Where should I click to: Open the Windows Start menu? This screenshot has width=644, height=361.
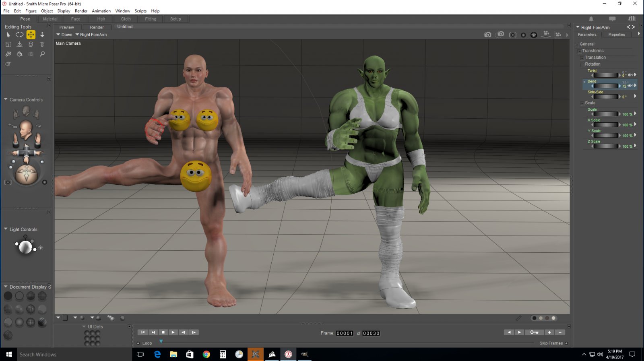point(8,354)
